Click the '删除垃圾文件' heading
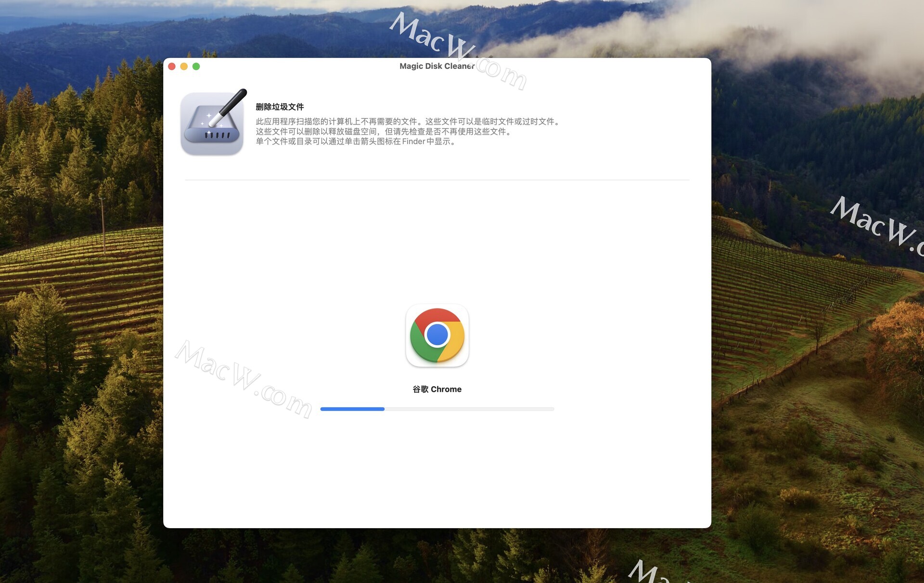The image size is (924, 583). (x=280, y=107)
